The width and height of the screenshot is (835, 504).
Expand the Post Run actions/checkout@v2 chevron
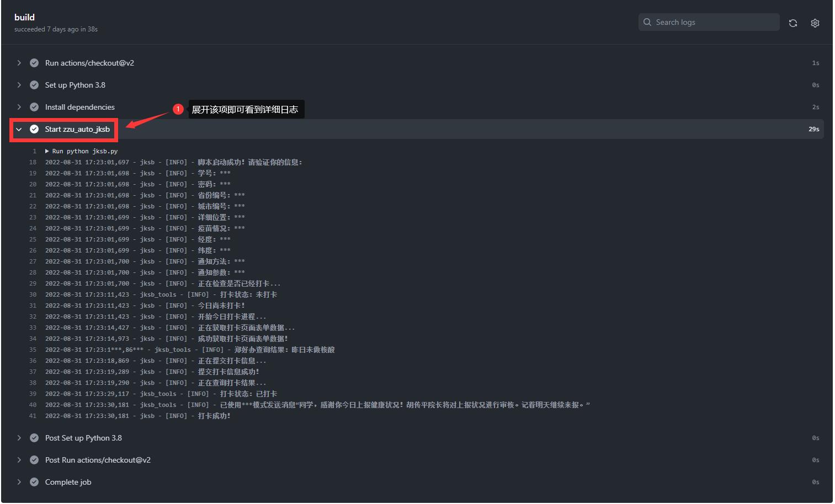(19, 460)
